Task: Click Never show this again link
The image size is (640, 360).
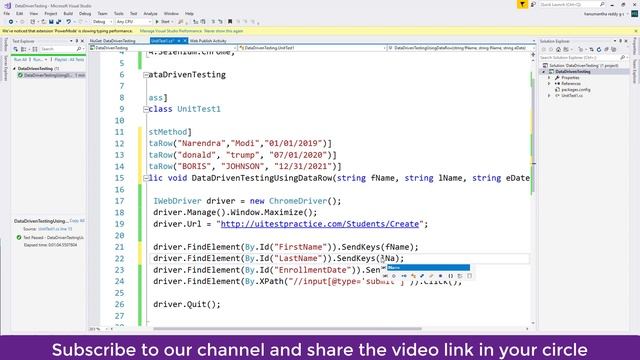Action: click(x=224, y=31)
